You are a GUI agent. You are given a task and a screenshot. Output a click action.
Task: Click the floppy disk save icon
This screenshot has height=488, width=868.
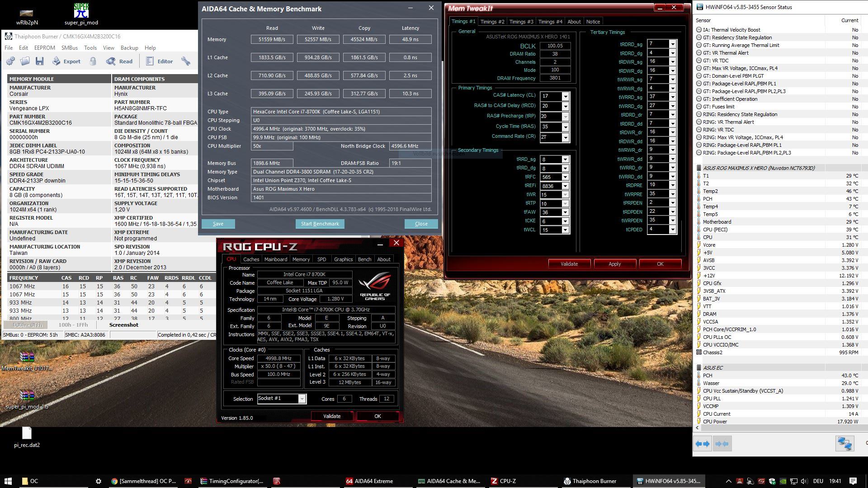(x=40, y=61)
